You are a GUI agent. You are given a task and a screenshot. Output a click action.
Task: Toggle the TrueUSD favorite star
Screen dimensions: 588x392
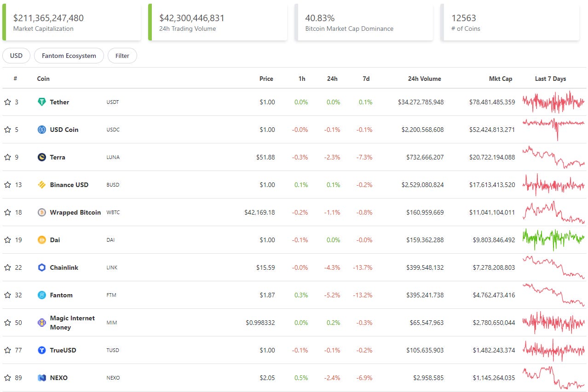click(7, 350)
